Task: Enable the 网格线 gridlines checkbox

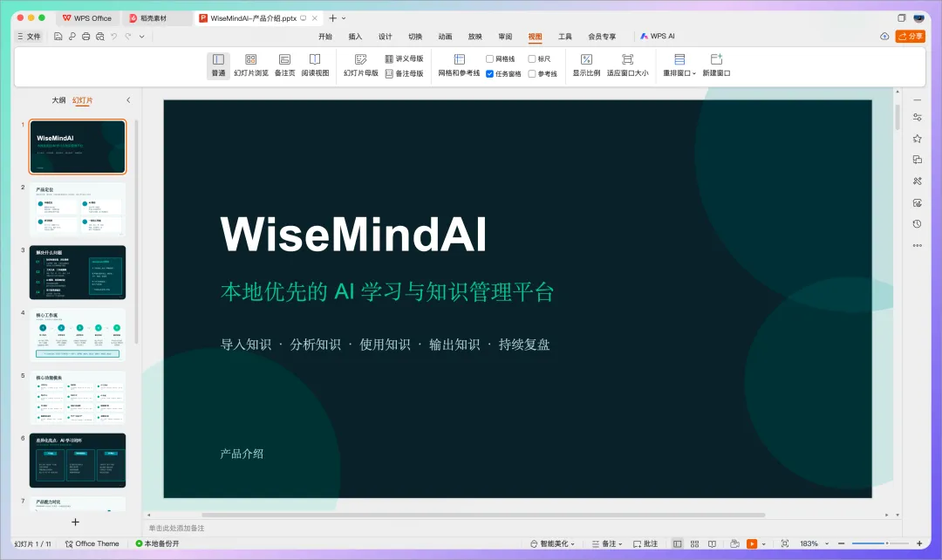Action: pyautogui.click(x=489, y=59)
